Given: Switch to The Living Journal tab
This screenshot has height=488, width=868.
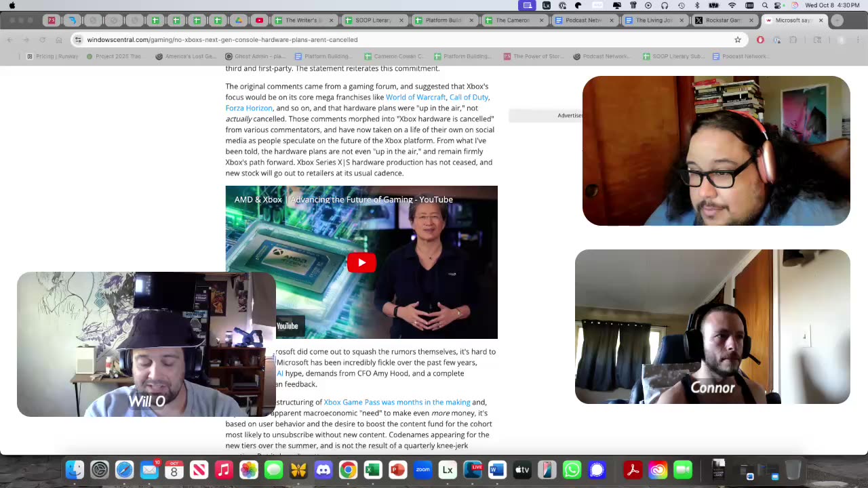Looking at the screenshot, I should (654, 20).
